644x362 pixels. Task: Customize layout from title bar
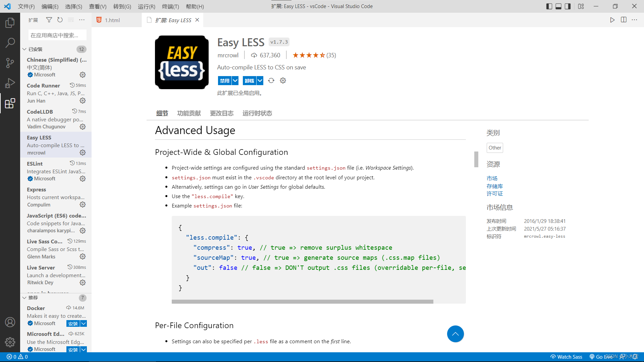(581, 6)
